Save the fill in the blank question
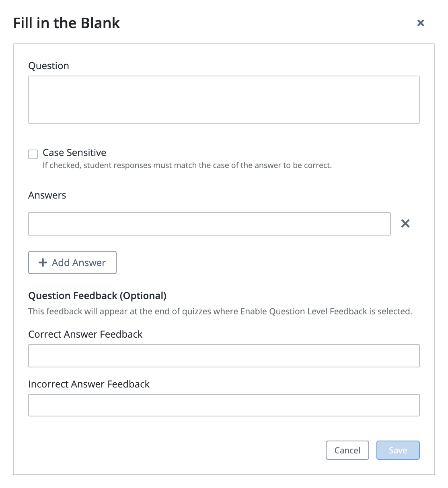This screenshot has width=448, height=488. tap(398, 450)
